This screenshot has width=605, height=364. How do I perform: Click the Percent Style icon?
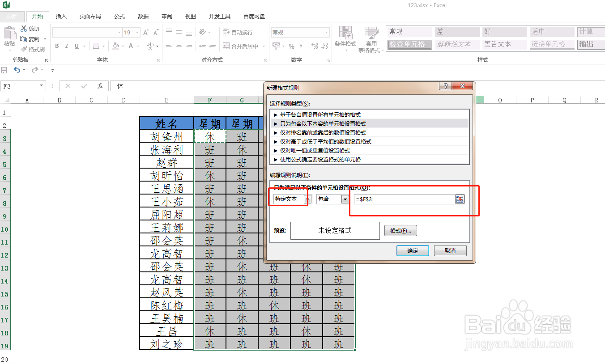coord(291,47)
